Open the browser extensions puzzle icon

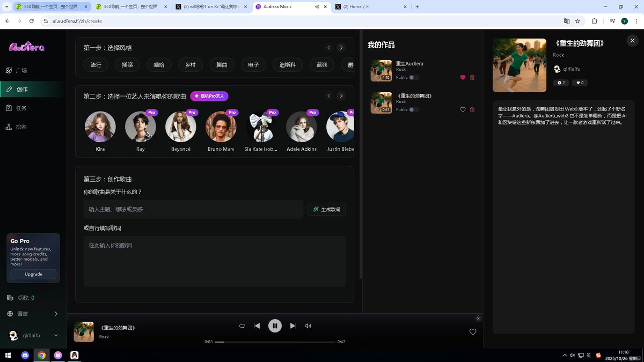[x=594, y=21]
